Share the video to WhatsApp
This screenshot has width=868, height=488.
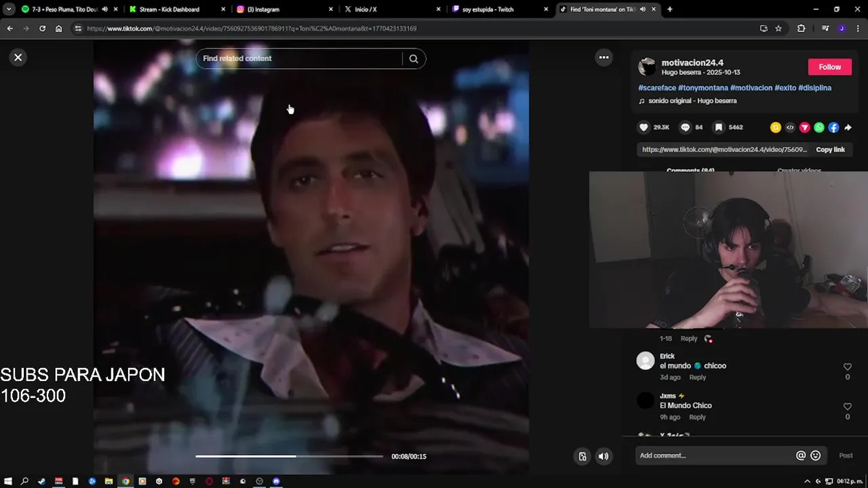pos(819,127)
